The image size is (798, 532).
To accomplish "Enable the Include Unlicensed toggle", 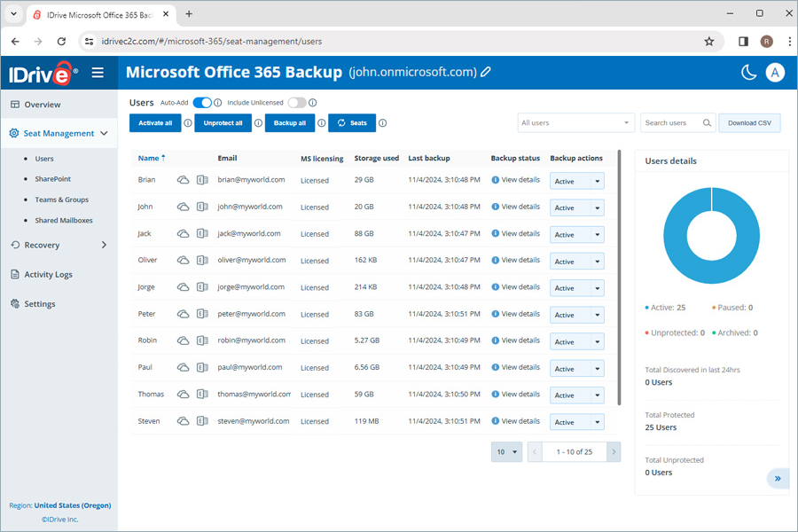I will pos(297,103).
